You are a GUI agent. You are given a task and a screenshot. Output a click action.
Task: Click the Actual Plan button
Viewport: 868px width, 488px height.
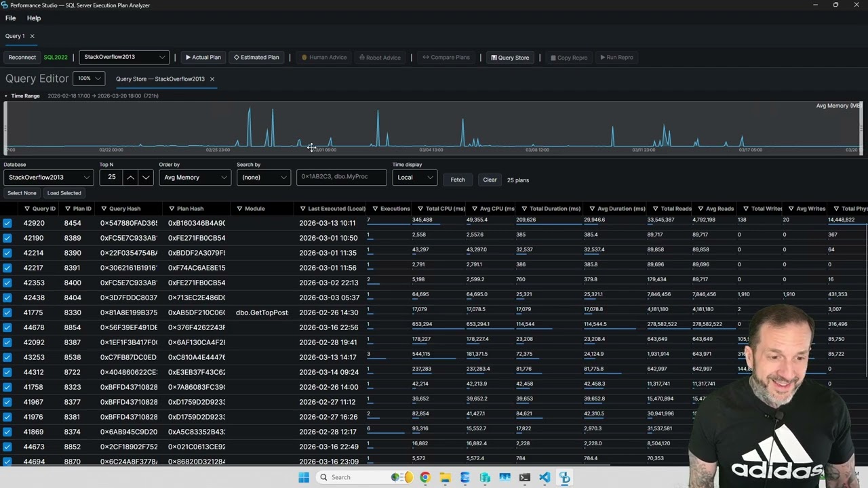coord(203,58)
